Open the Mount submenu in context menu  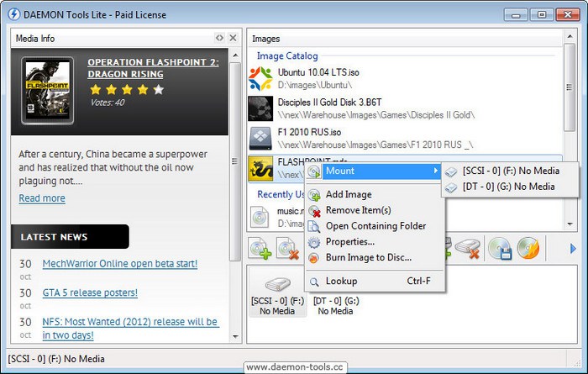point(374,171)
